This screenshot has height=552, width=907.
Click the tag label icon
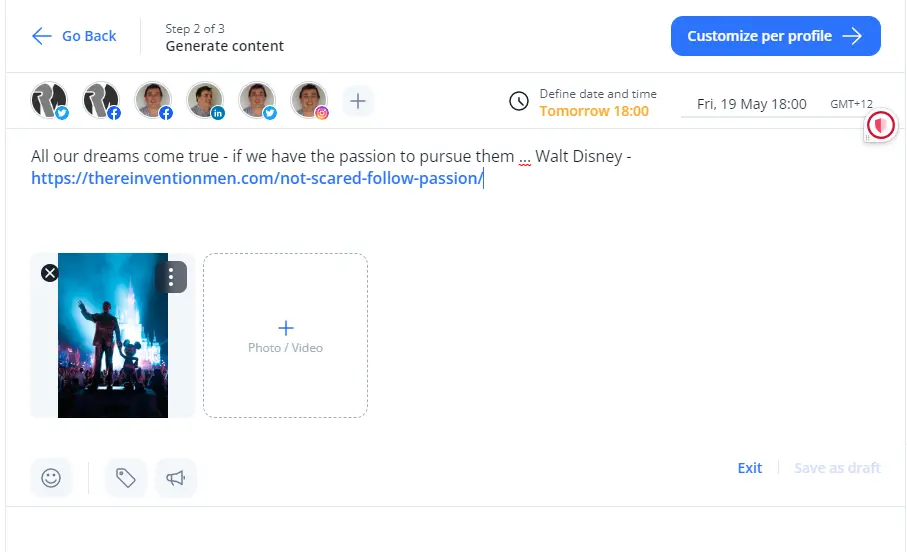[125, 478]
